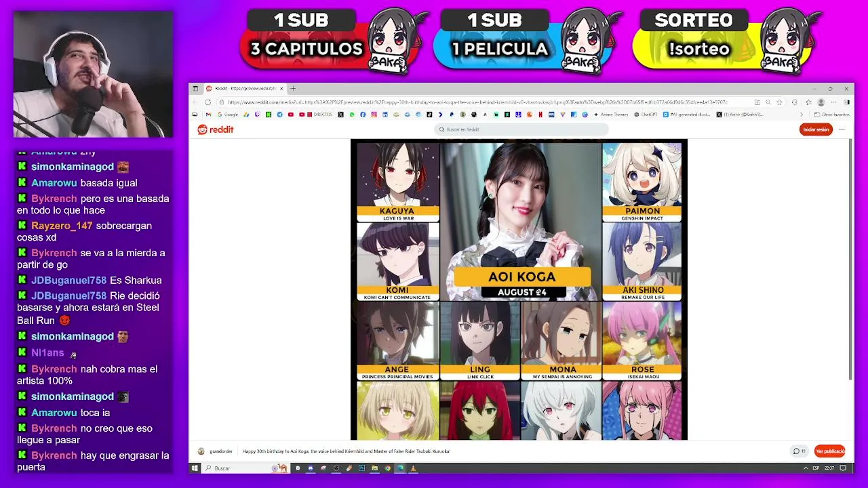
Task: Focus the Buscar en Reddit search box
Action: coord(521,129)
